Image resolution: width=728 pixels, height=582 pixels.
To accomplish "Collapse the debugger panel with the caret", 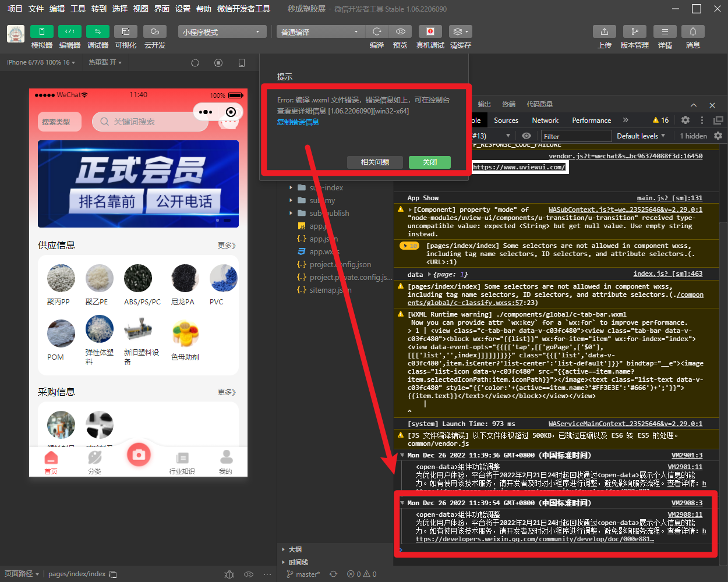I will 694,105.
